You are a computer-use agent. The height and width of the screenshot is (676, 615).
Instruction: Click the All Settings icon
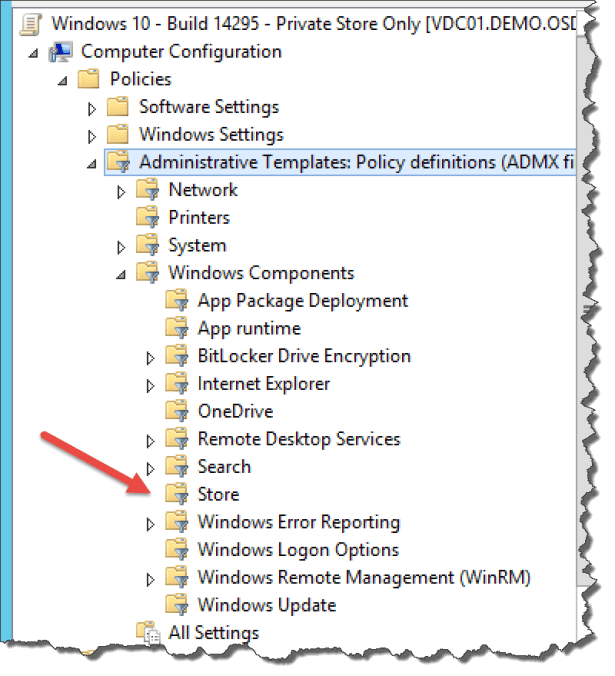coord(148,632)
